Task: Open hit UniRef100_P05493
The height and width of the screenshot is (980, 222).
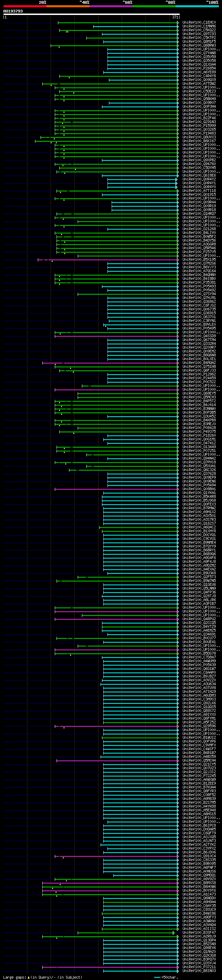Action: click(199, 286)
